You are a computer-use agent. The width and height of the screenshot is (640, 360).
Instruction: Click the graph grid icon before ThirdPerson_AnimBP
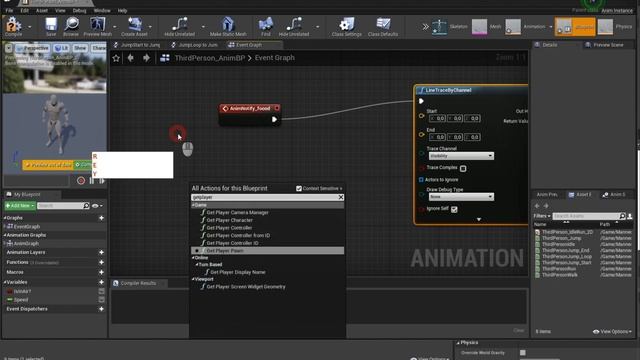(x=165, y=58)
